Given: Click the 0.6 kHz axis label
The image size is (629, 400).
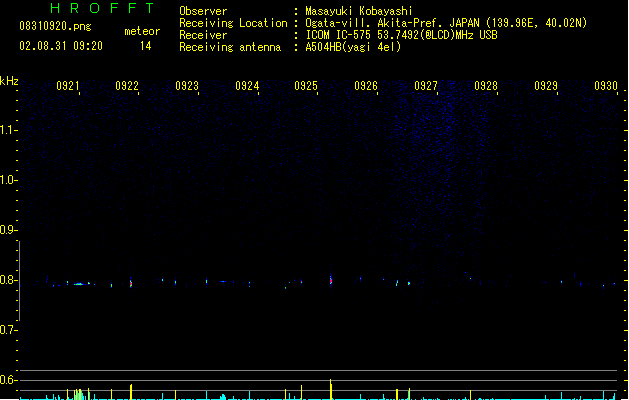Looking at the screenshot, I should tap(7, 380).
